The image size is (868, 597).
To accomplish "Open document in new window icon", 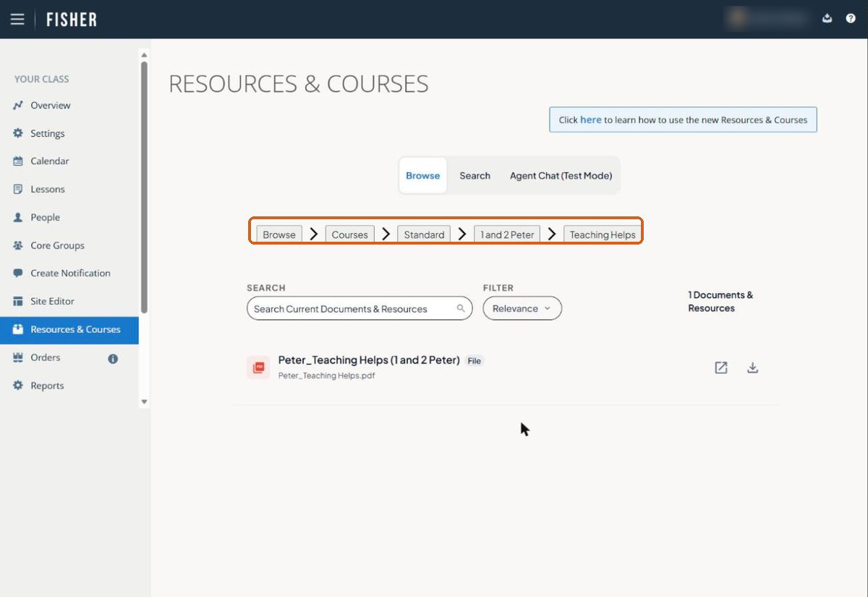I will (x=721, y=368).
